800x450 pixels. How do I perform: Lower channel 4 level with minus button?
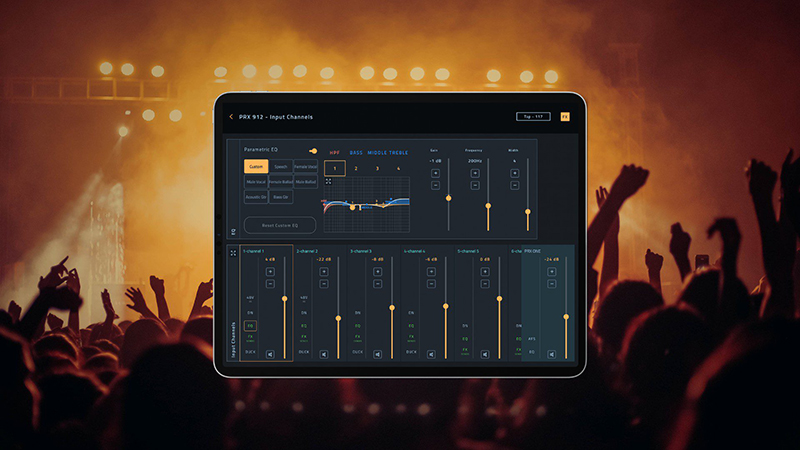tap(431, 284)
